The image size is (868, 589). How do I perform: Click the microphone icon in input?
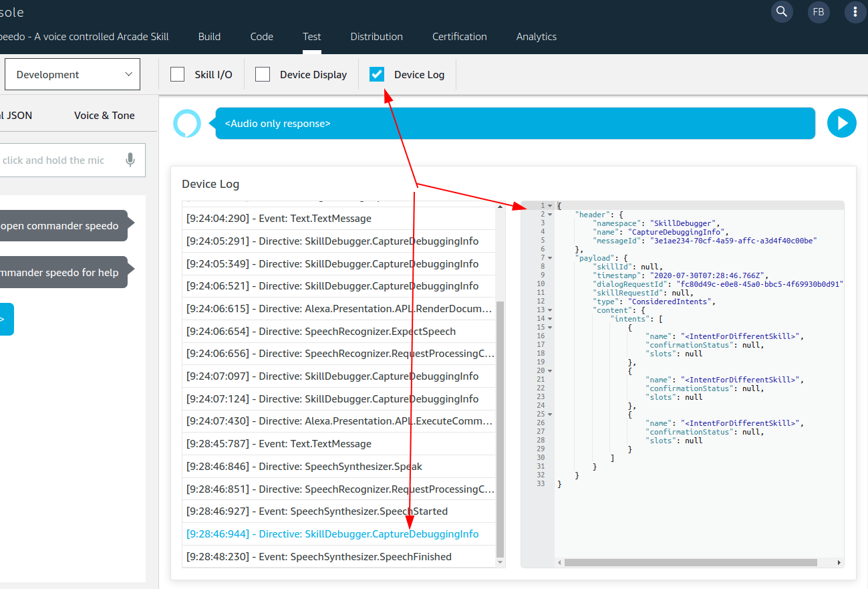[130, 160]
